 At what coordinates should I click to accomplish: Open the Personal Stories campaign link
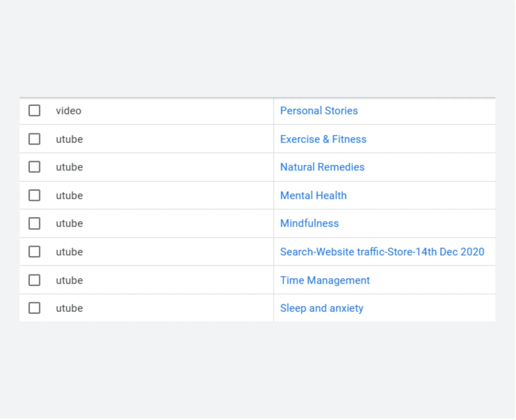(319, 111)
